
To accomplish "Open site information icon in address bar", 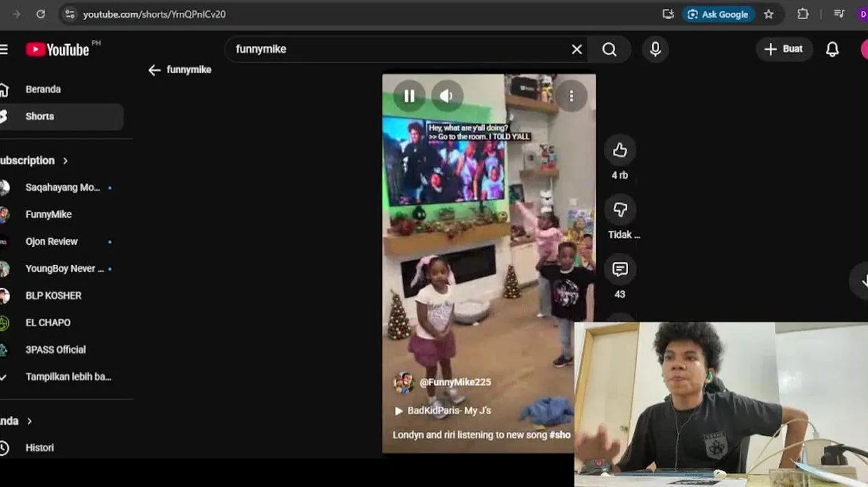I will [x=70, y=14].
